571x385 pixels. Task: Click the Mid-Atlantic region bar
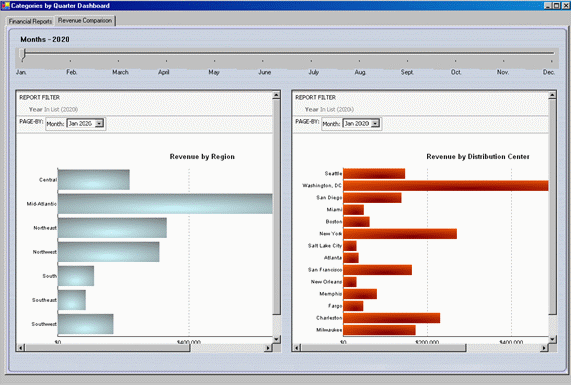coord(165,204)
